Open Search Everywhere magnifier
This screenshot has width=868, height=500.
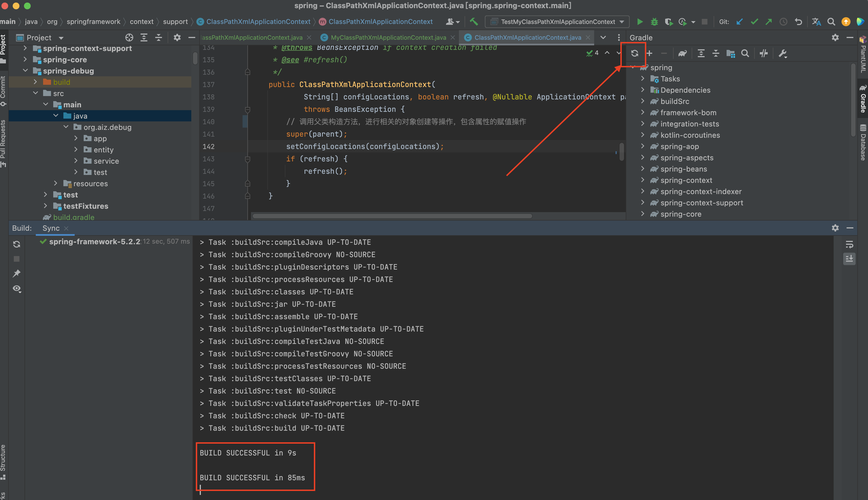tap(831, 22)
